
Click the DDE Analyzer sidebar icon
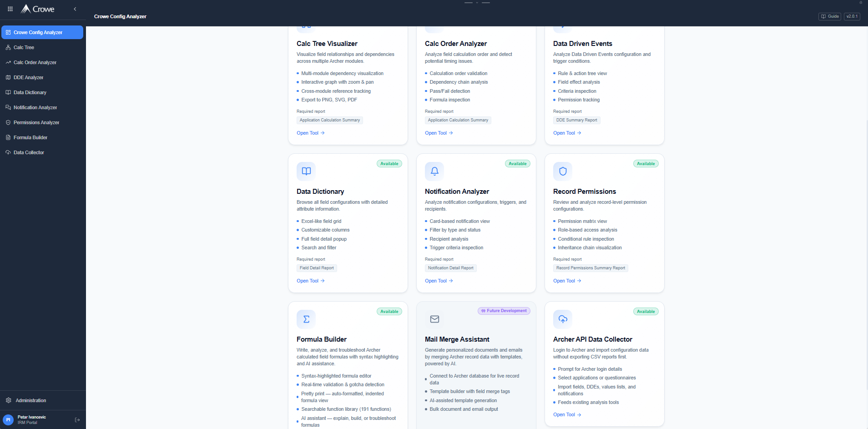pos(8,77)
